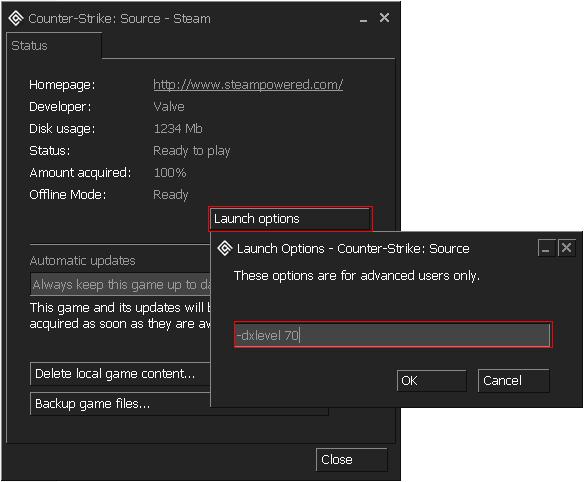
Task: Click Delete local game content button
Action: point(120,374)
